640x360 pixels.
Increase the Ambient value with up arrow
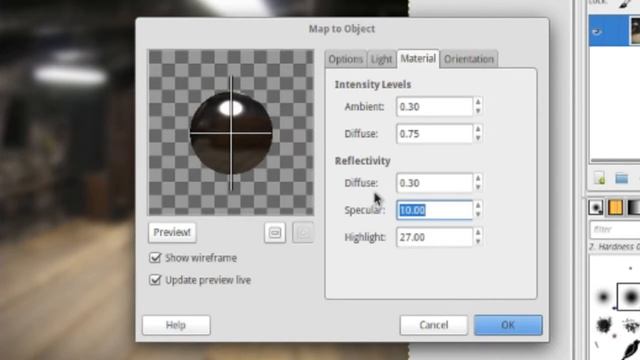478,102
